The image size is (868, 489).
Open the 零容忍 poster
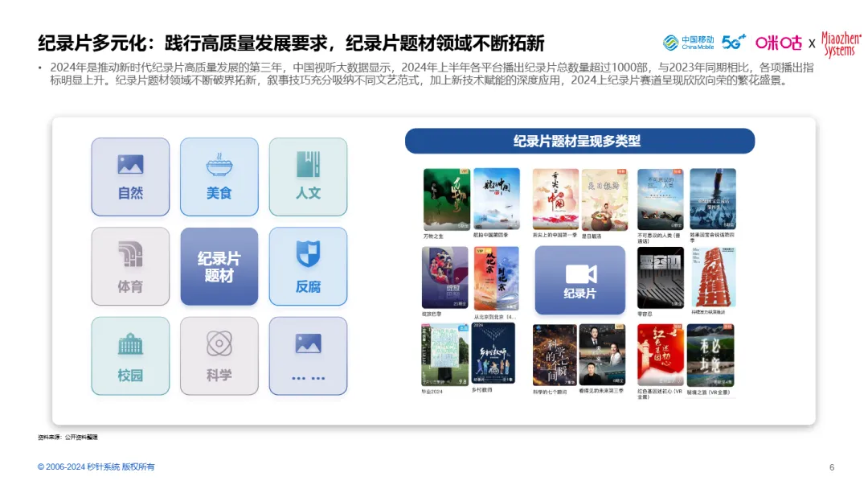[x=661, y=277]
